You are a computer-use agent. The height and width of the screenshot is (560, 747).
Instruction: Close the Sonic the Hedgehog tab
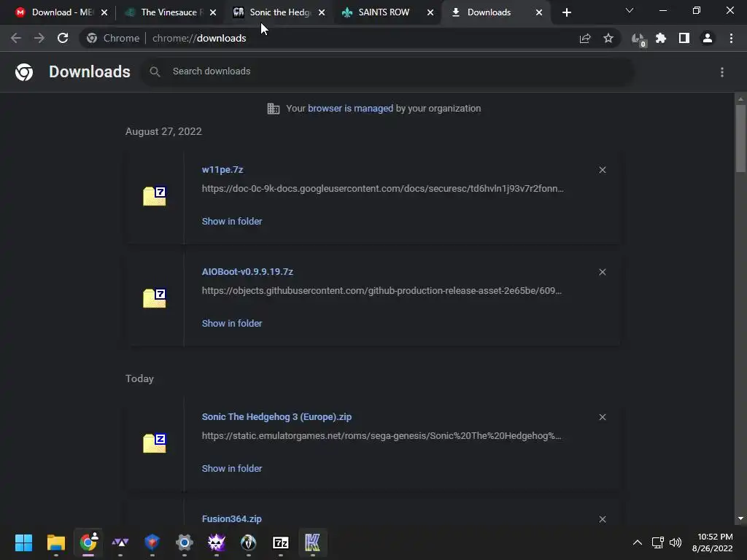pos(322,12)
